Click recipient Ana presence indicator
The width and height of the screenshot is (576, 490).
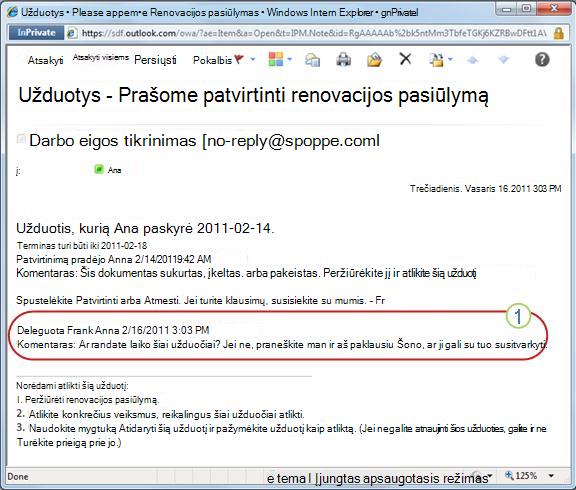pyautogui.click(x=99, y=169)
